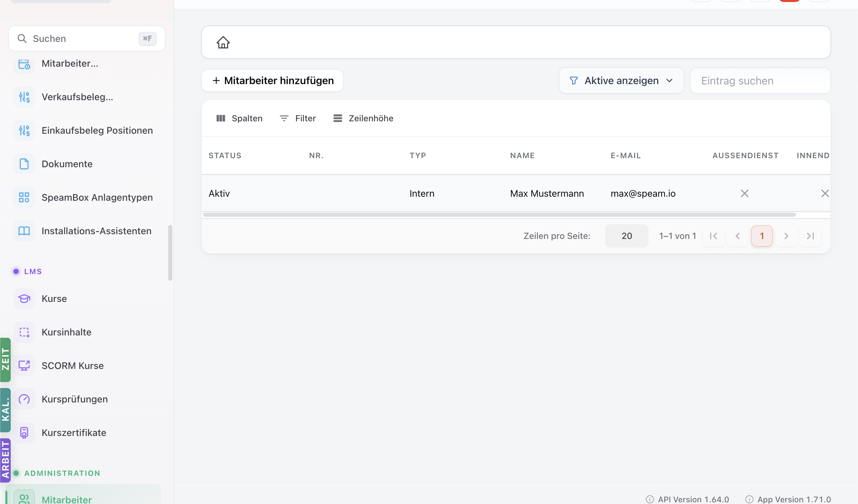
Task: Click the ⌘F shortcut badge
Action: [147, 39]
